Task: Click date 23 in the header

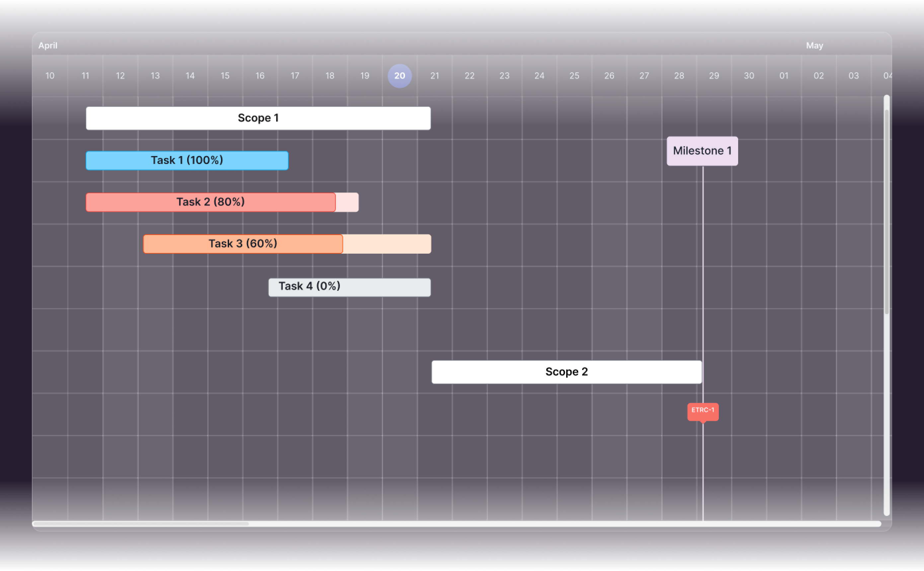Action: pyautogui.click(x=505, y=76)
